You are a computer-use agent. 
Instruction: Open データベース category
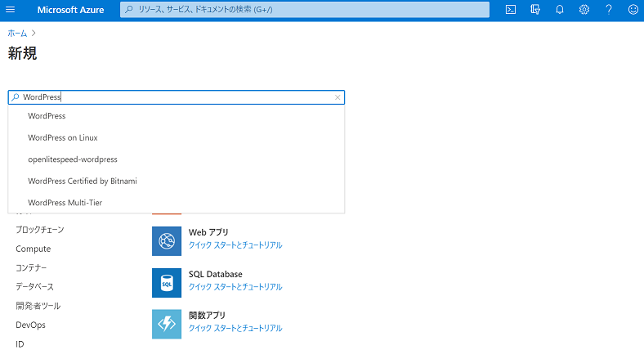coord(35,287)
